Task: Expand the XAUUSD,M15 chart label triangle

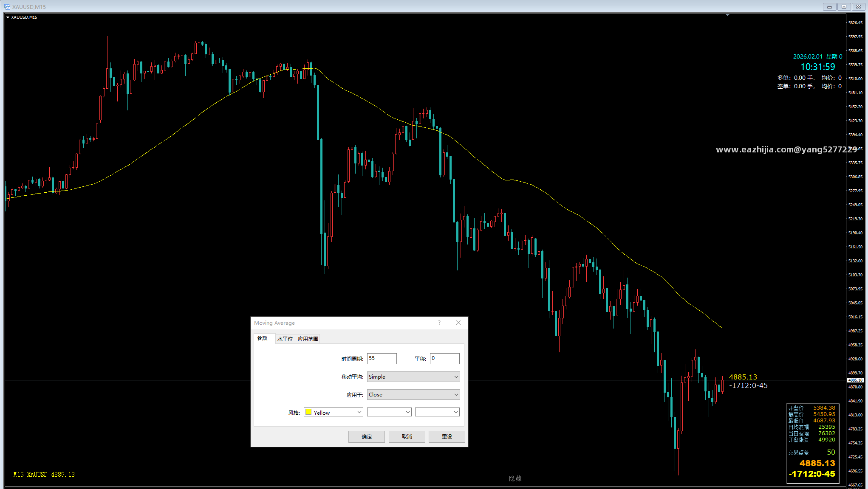Action: [8, 17]
